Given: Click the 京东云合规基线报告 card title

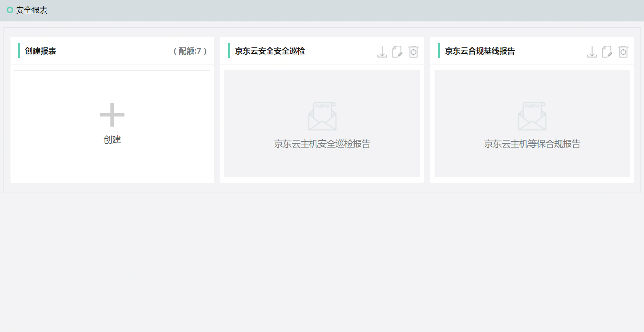Looking at the screenshot, I should (x=480, y=51).
